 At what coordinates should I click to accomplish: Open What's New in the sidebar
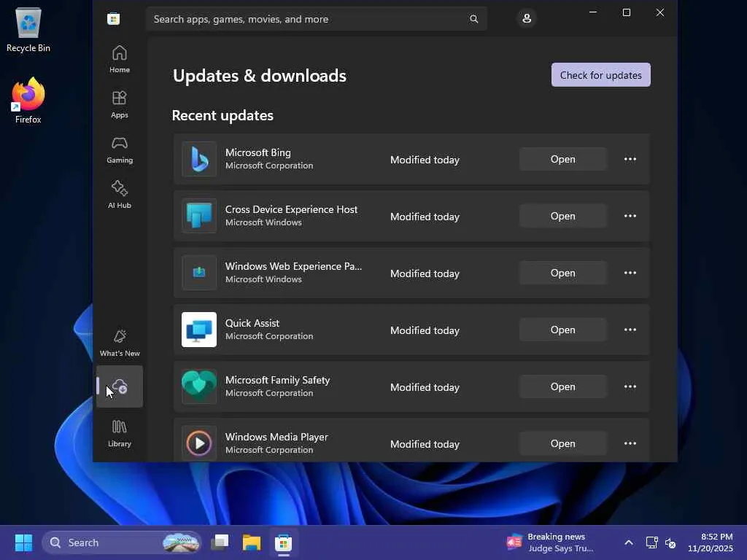[x=119, y=343]
